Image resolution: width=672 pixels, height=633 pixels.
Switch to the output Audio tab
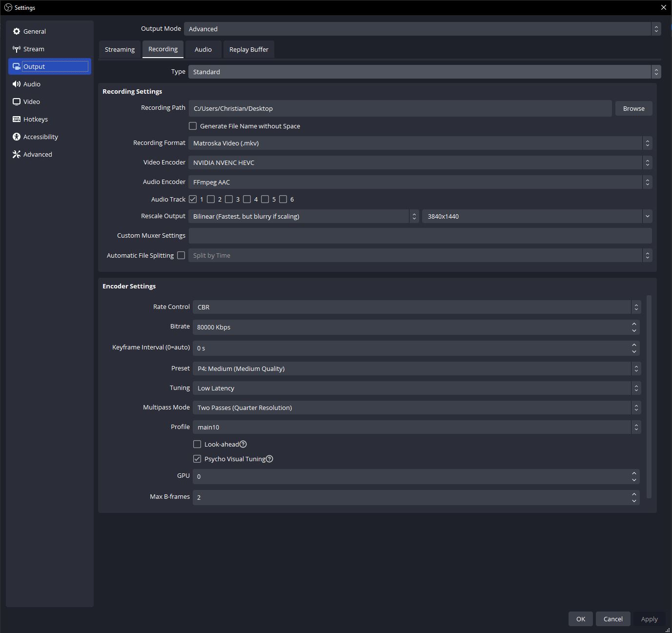click(x=203, y=49)
